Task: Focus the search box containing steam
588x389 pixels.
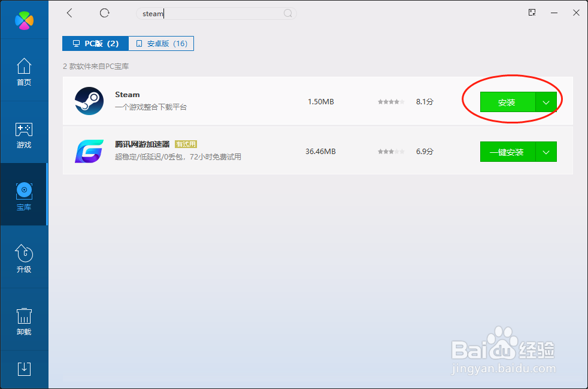Action: click(216, 14)
